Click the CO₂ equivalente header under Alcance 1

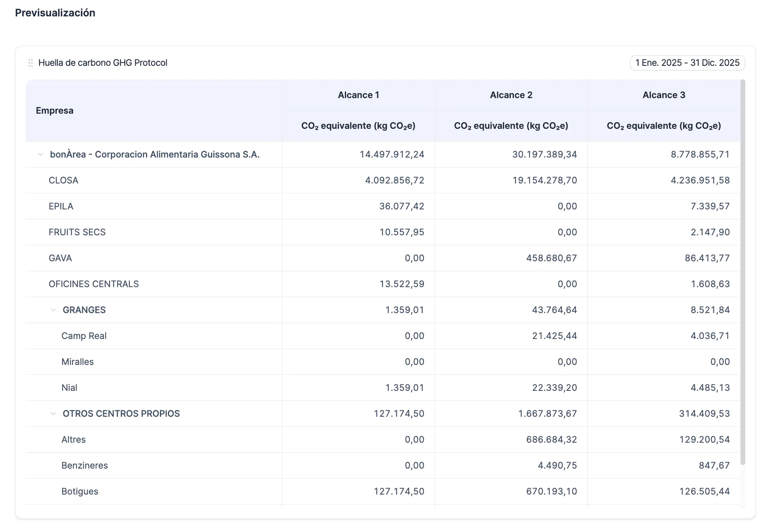point(358,126)
